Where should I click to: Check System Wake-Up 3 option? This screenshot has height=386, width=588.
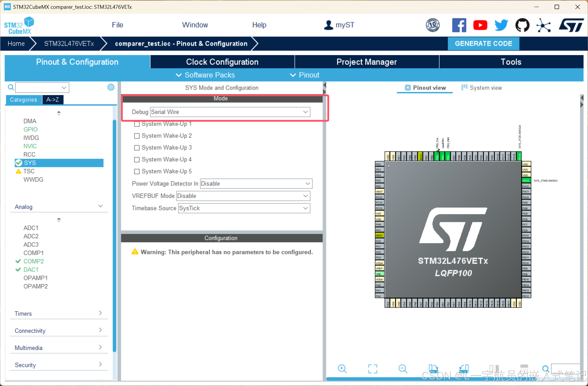tap(137, 148)
